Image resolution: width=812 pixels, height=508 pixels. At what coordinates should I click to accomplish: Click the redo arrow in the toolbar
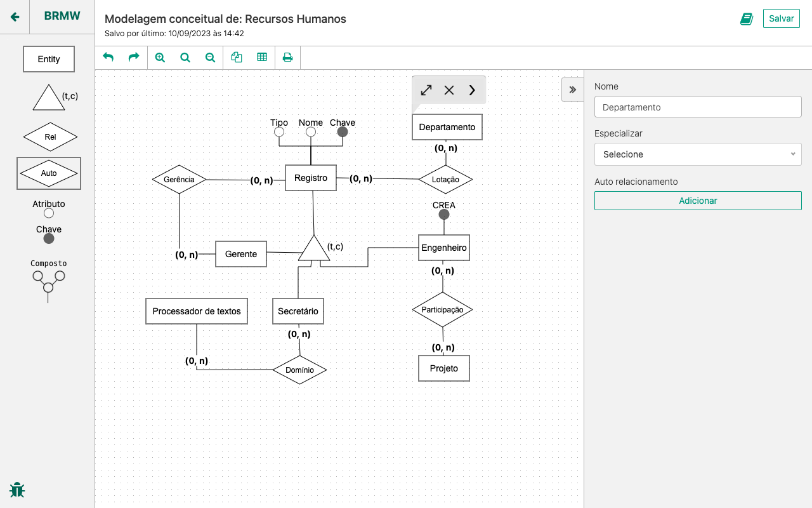click(x=133, y=57)
